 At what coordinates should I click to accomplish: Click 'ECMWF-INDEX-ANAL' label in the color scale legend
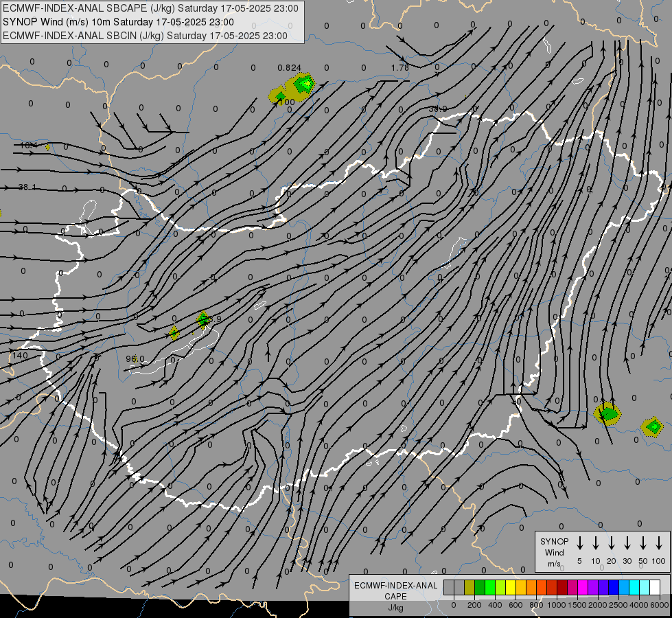click(395, 586)
